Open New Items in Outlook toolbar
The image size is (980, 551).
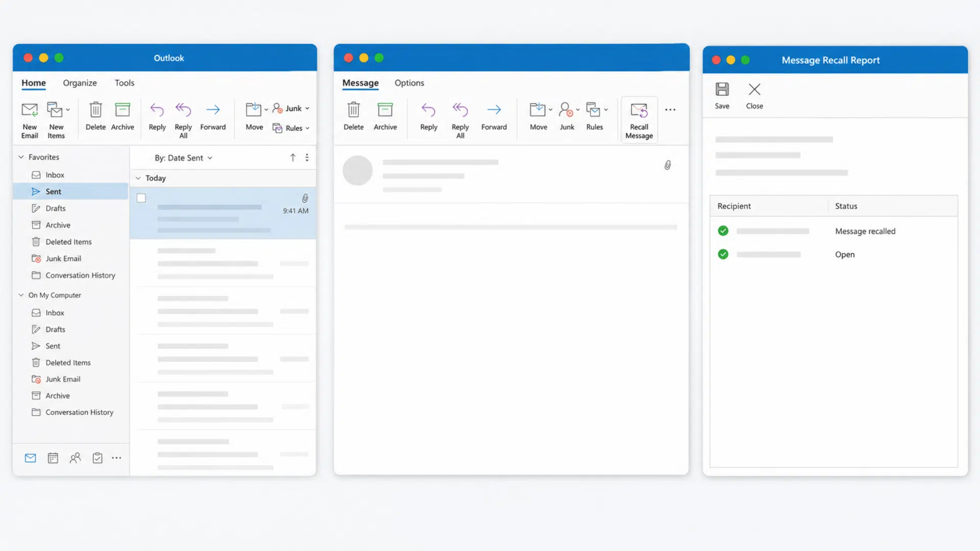tap(56, 120)
